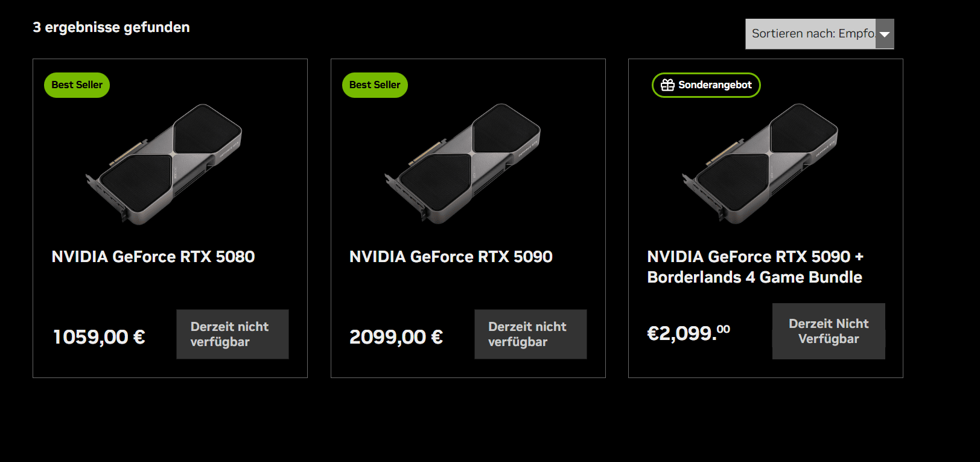Open the RTX 5090 graphics card image
The image size is (980, 462).
tap(462, 164)
